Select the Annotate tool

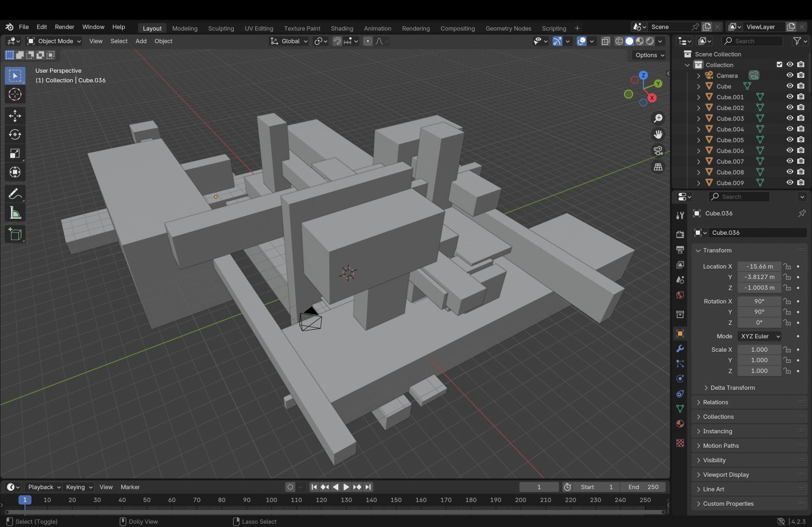pyautogui.click(x=15, y=194)
